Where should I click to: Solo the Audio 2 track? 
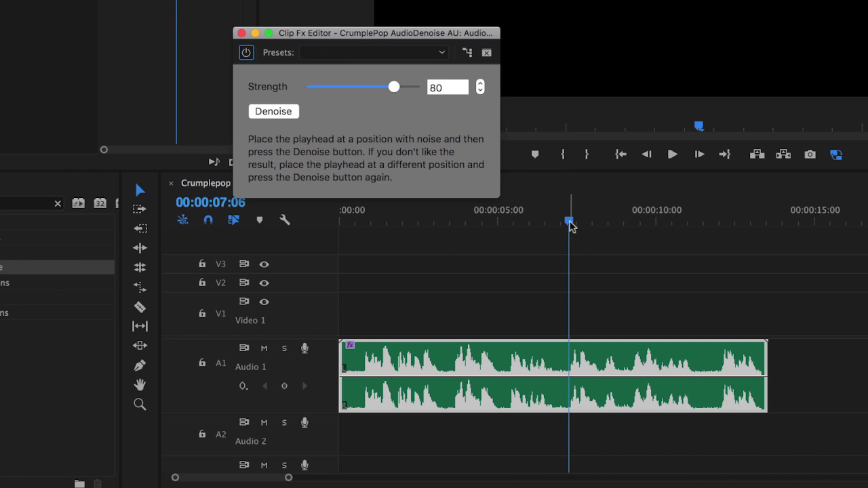click(284, 422)
